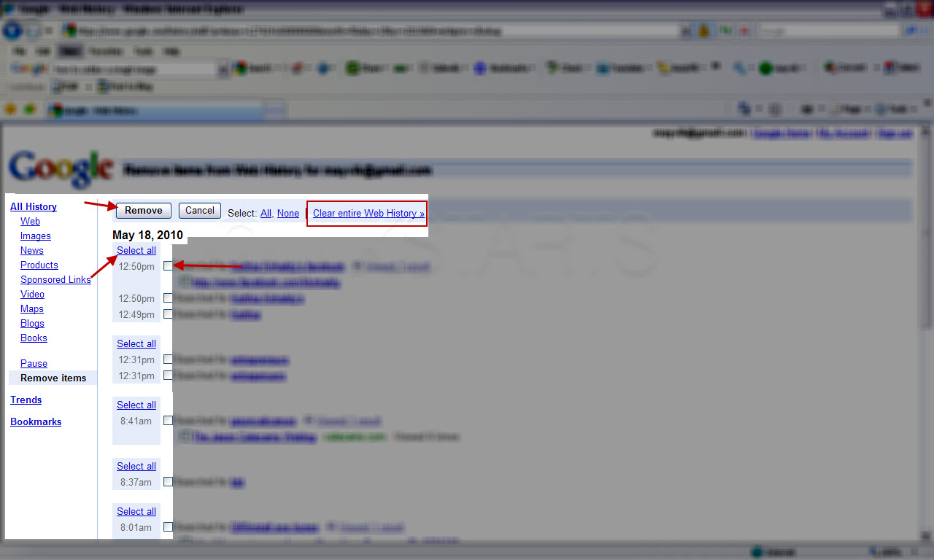Filter history by Blogs

click(x=32, y=324)
